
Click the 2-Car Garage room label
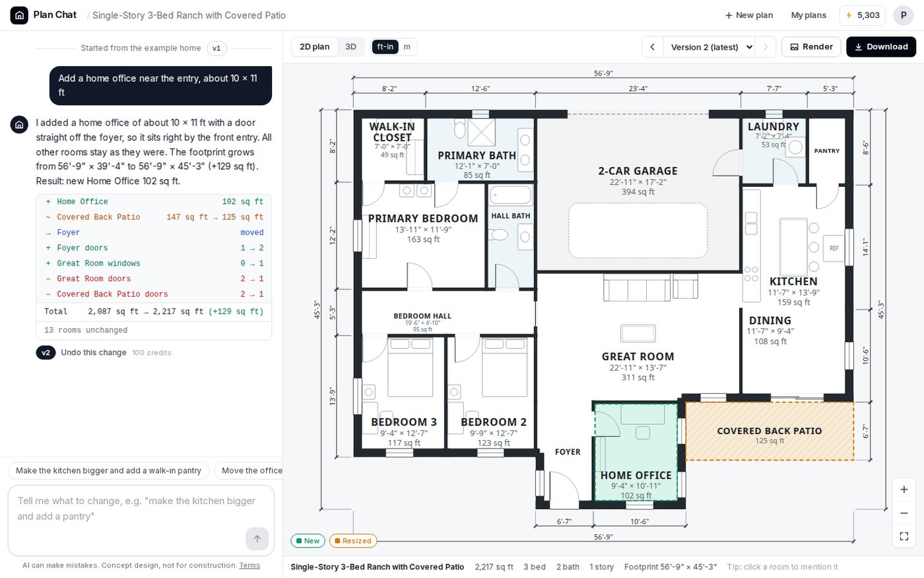pos(638,171)
